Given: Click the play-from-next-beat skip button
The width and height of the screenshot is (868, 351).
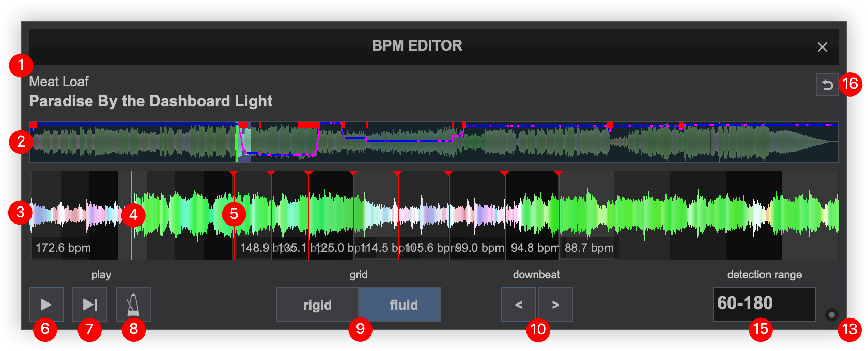Looking at the screenshot, I should (x=90, y=305).
